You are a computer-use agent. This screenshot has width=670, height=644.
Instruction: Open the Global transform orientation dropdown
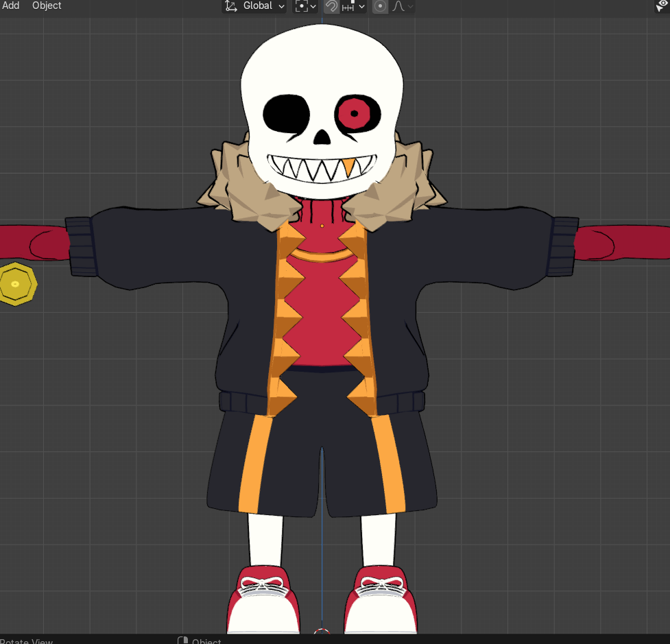click(254, 6)
